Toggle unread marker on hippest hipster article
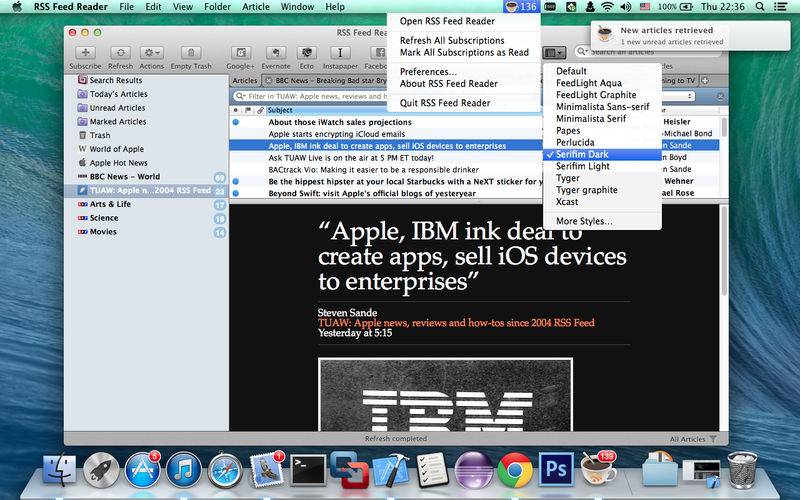The width and height of the screenshot is (800, 500). [x=236, y=181]
